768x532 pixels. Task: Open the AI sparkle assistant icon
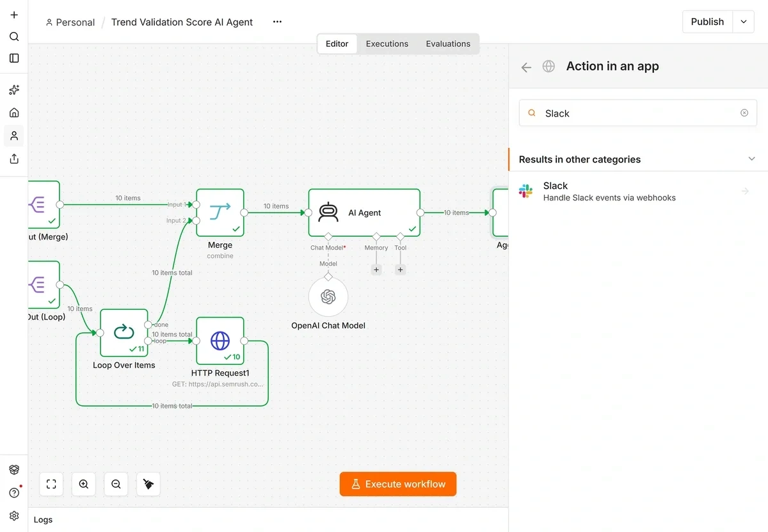point(14,90)
